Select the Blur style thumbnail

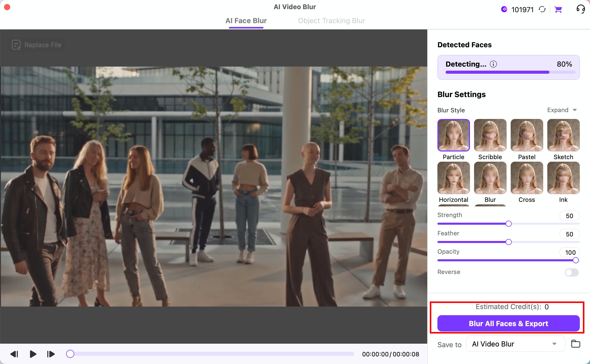(x=490, y=178)
